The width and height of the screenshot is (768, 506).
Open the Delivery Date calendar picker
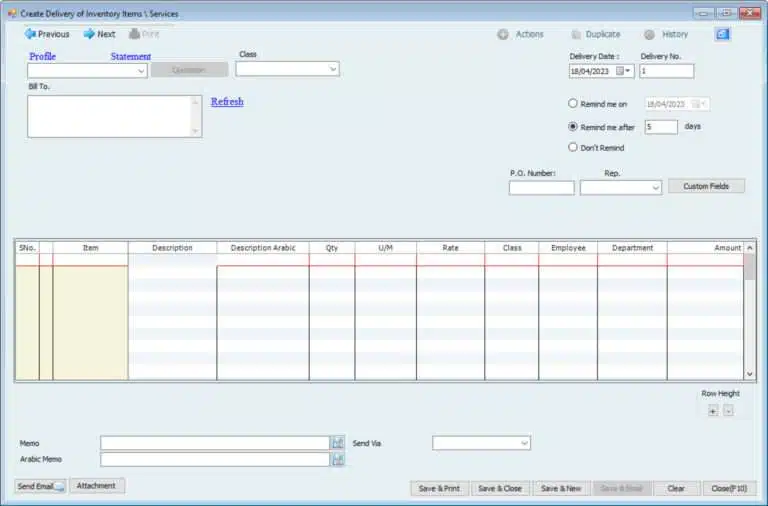tap(621, 71)
